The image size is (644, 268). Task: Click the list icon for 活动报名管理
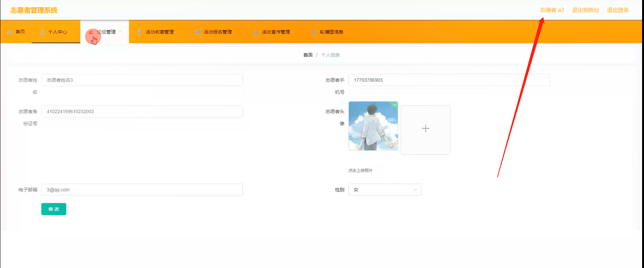point(197,32)
